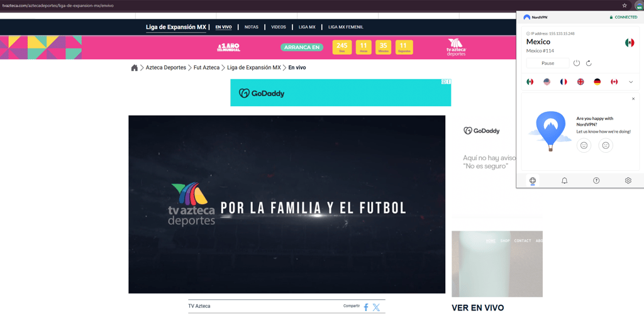The image size is (644, 318).
Task: Click the NordVPN logo in popup header
Action: [x=536, y=17]
